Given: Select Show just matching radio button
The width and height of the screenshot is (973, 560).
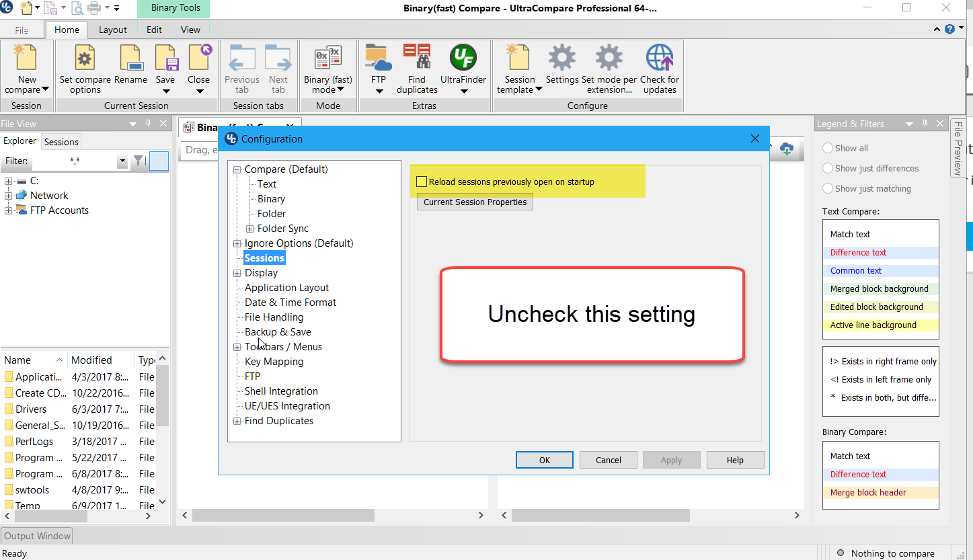Looking at the screenshot, I should 828,188.
